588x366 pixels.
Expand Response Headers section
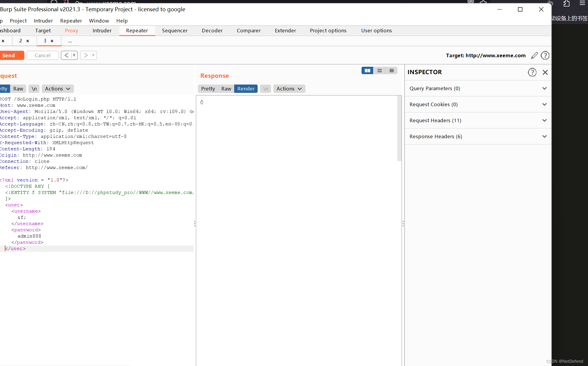[478, 136]
